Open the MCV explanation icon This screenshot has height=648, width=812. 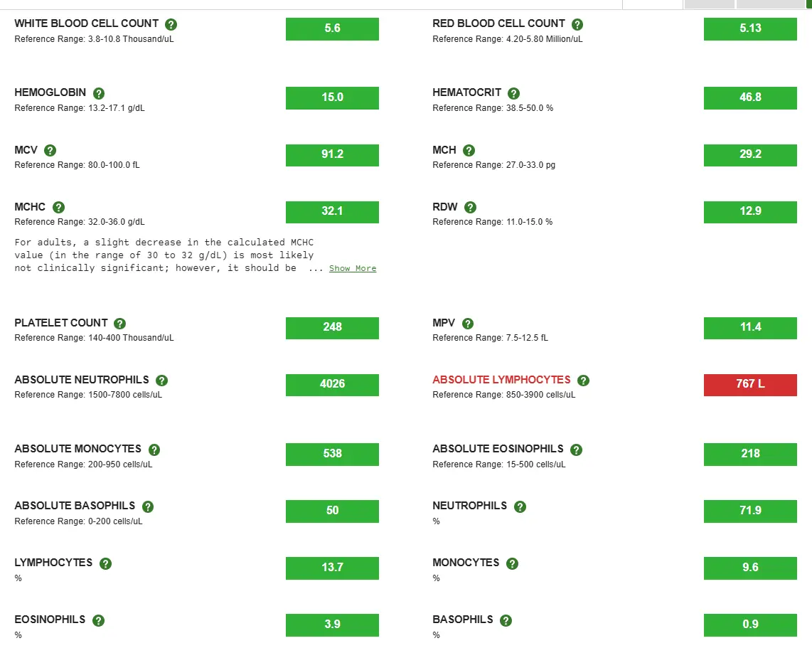pyautogui.click(x=49, y=150)
